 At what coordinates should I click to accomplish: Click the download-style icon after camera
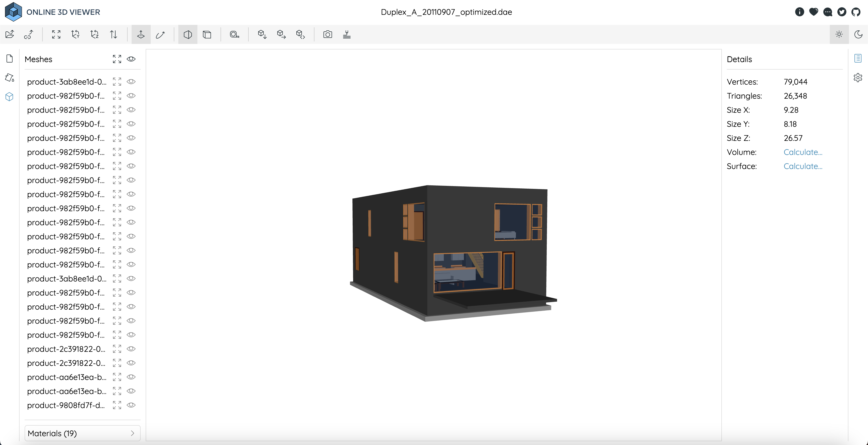(347, 34)
